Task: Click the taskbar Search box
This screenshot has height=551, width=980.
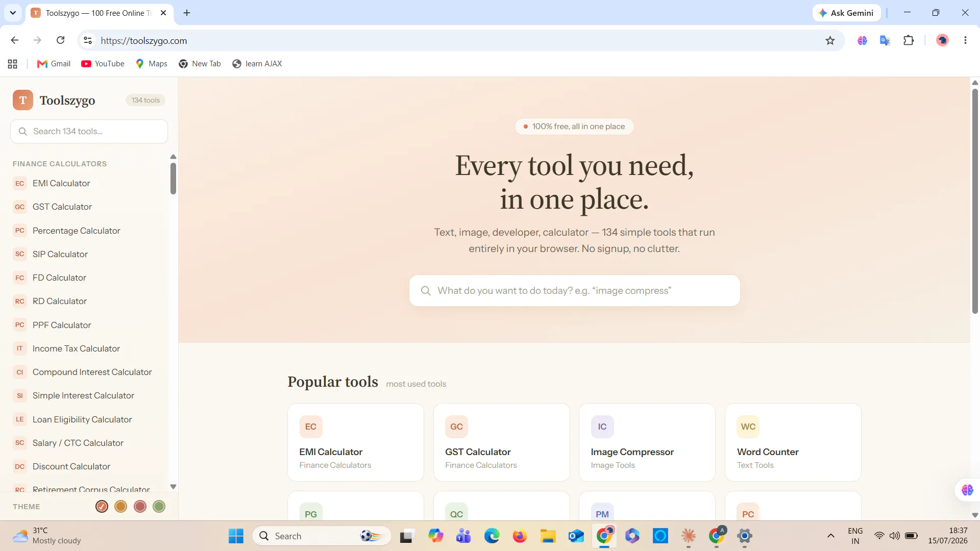Action: click(x=322, y=536)
